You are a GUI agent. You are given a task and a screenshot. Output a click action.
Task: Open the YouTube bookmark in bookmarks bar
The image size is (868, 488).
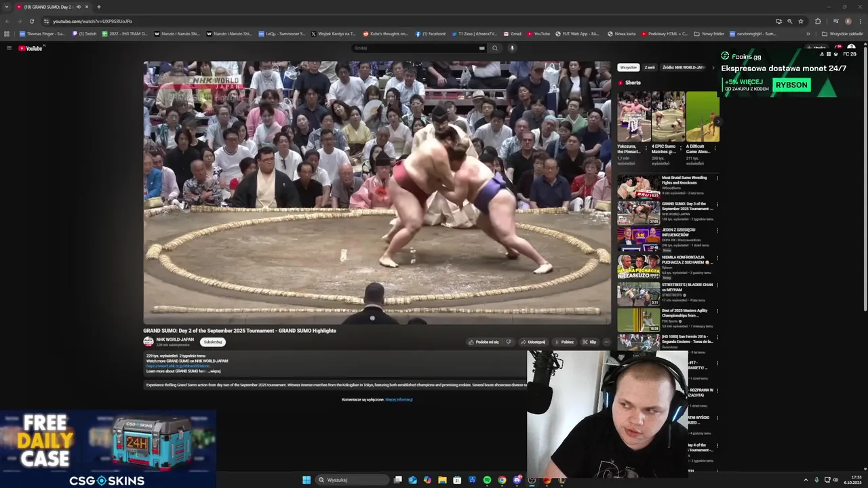pos(539,33)
